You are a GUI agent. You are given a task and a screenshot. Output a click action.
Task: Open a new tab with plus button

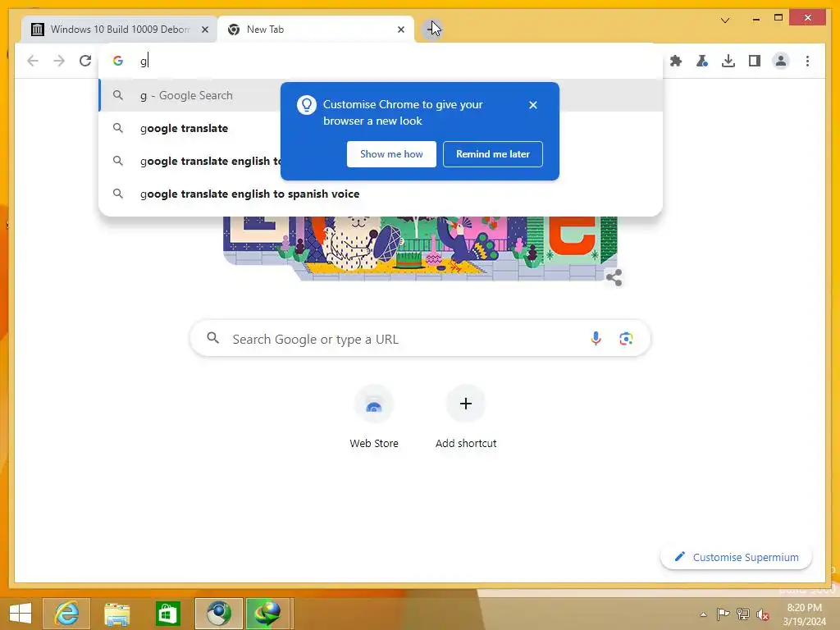[x=432, y=29]
